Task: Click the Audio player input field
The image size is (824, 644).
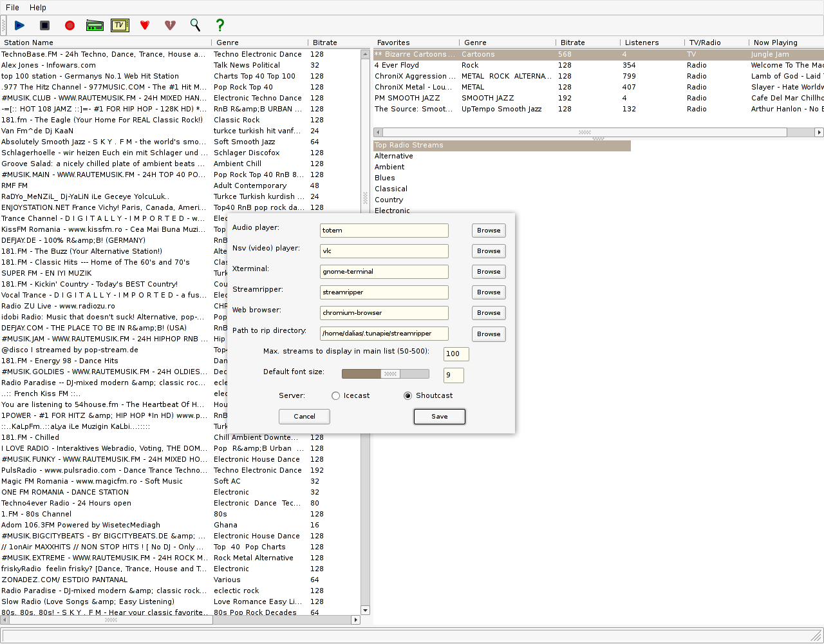Action: click(384, 231)
